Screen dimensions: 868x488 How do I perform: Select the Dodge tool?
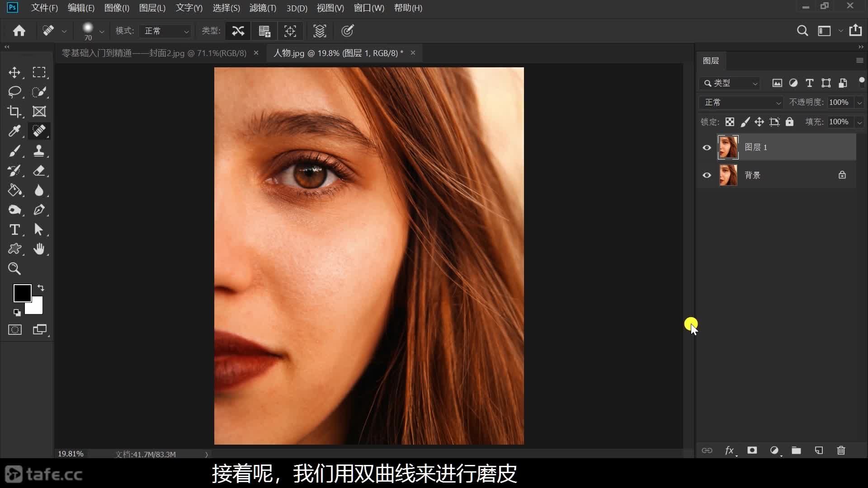pos(14,210)
